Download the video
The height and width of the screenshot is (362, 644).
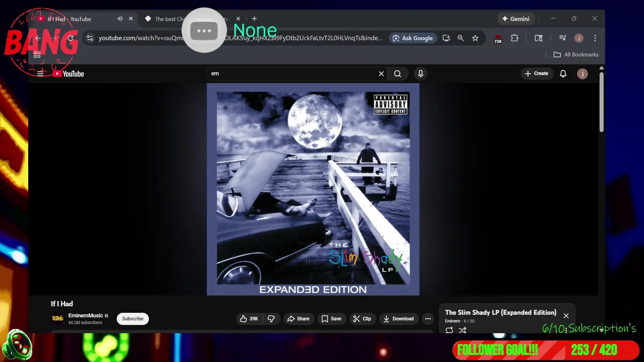398,319
